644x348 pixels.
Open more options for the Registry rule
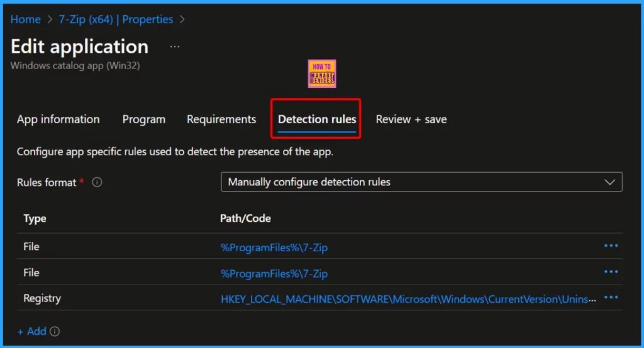pos(611,298)
